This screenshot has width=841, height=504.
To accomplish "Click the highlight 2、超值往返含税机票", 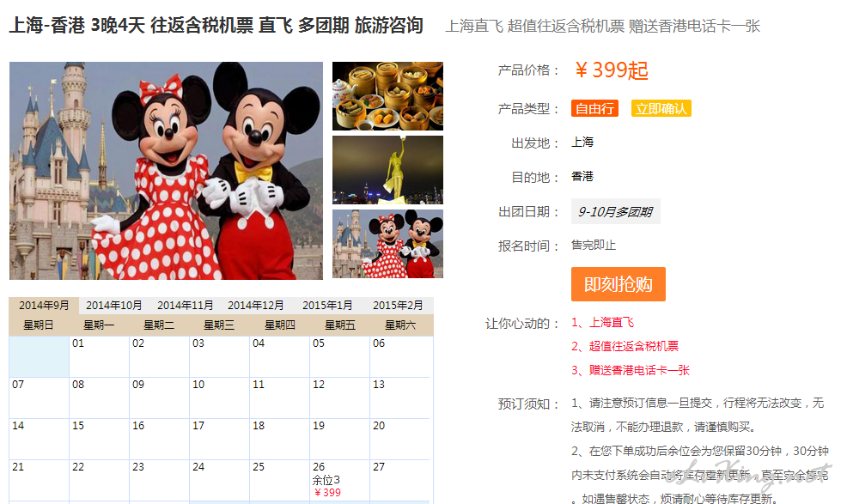I will [x=625, y=346].
